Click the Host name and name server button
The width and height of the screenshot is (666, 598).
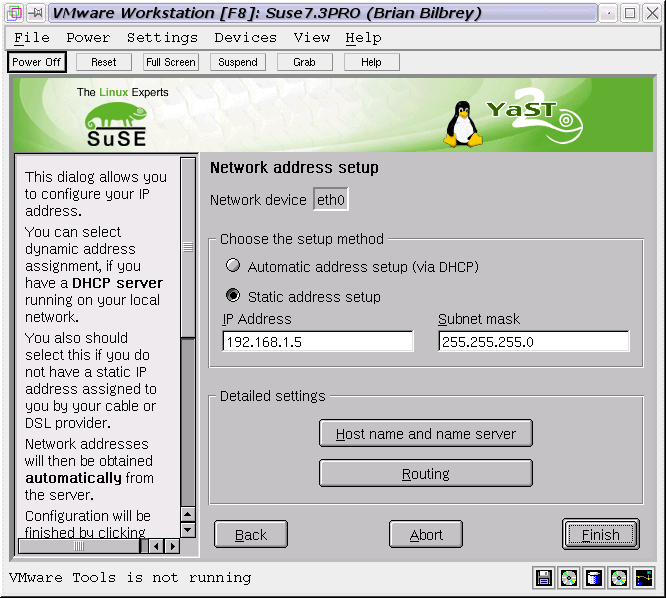[425, 434]
